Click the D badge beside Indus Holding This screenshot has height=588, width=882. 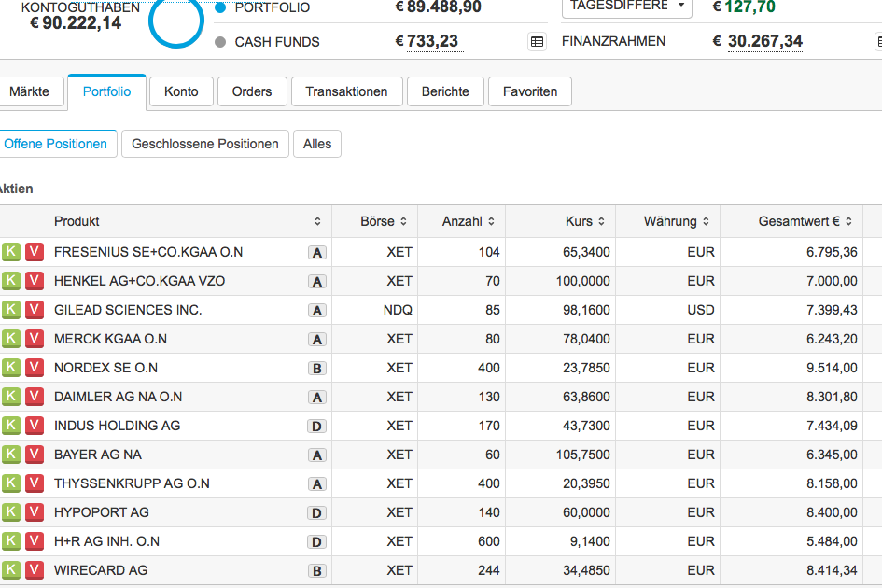tap(317, 426)
